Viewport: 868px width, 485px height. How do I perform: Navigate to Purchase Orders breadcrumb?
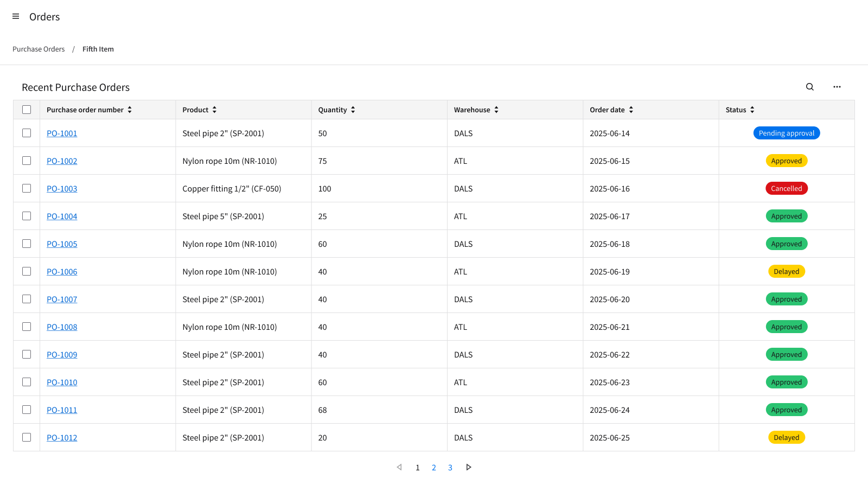pos(39,49)
